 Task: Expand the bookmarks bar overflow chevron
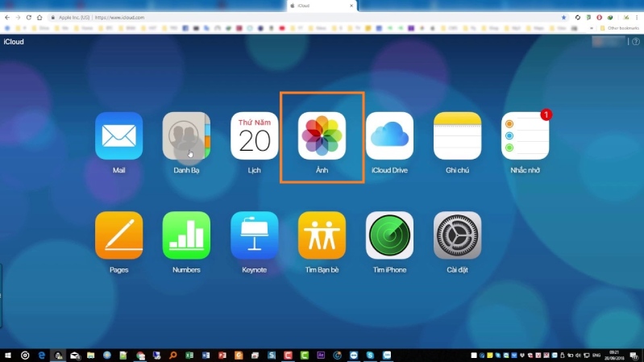[592, 28]
